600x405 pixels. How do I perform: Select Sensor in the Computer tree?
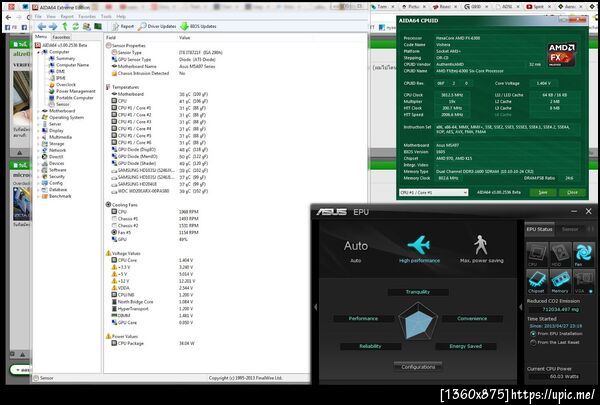(x=63, y=104)
